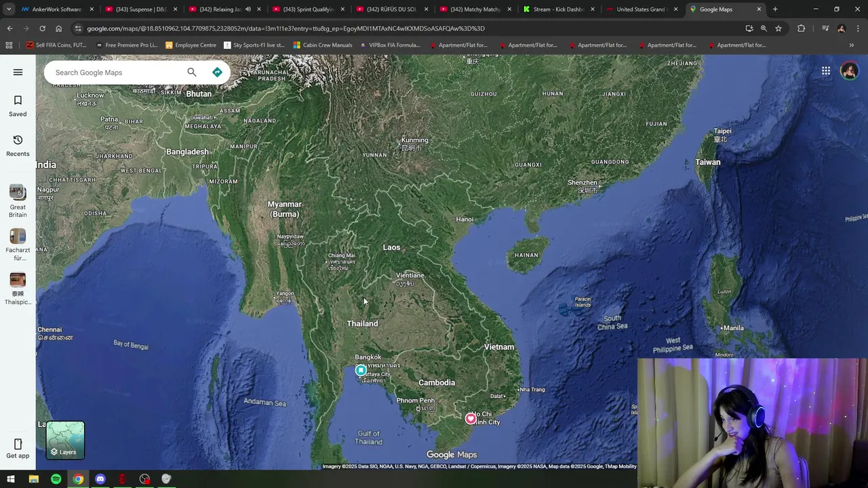868x488 pixels.
Task: Click the Thailand country label
Action: point(362,323)
